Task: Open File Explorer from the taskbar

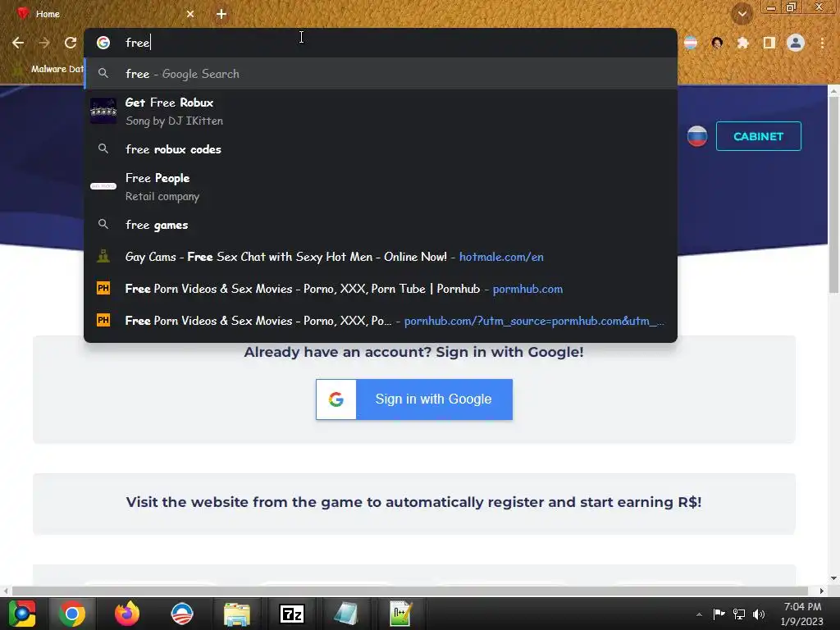Action: pos(237,614)
